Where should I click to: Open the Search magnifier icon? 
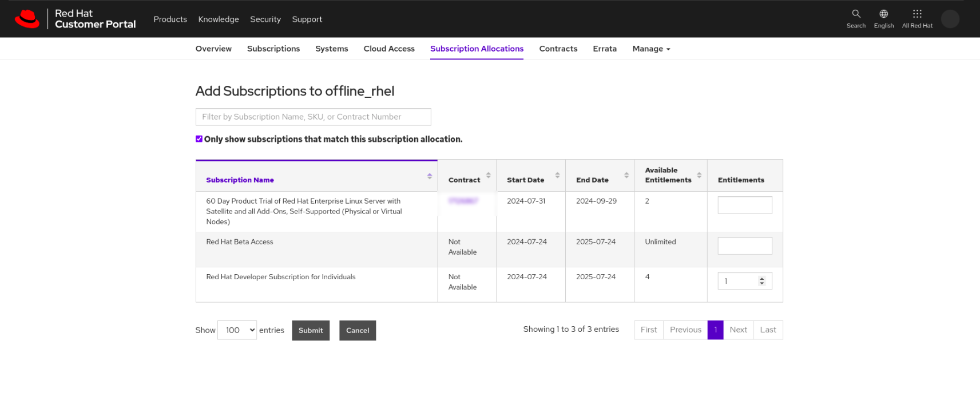coord(856,14)
